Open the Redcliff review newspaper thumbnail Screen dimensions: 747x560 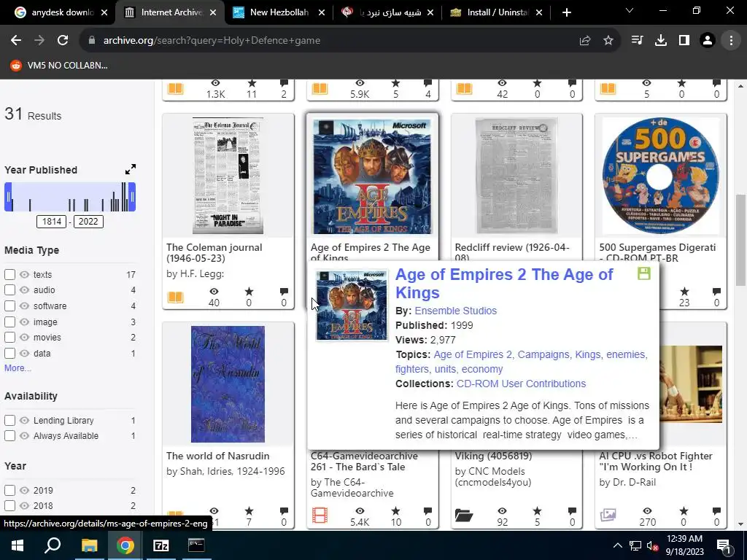[x=516, y=176]
